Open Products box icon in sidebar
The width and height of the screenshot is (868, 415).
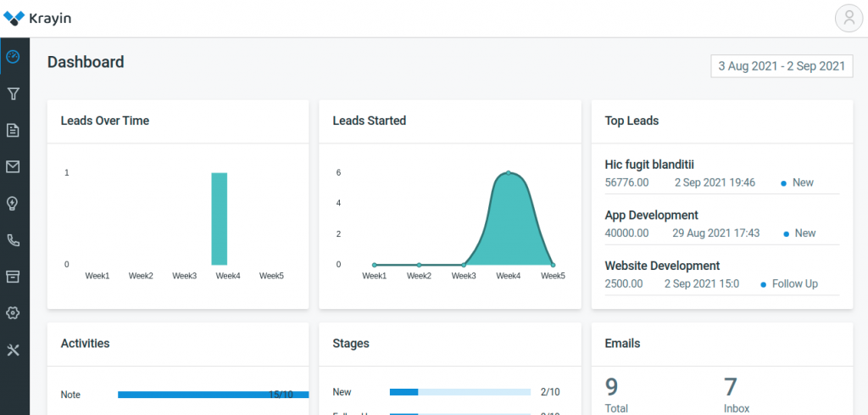[x=14, y=277]
